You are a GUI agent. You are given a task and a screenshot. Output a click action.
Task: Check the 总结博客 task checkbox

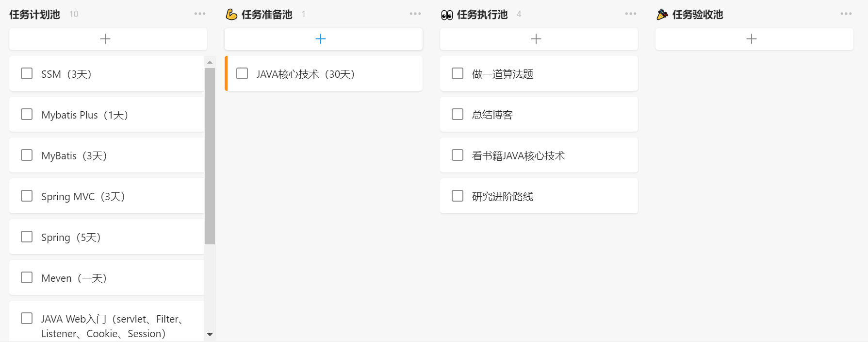[458, 114]
